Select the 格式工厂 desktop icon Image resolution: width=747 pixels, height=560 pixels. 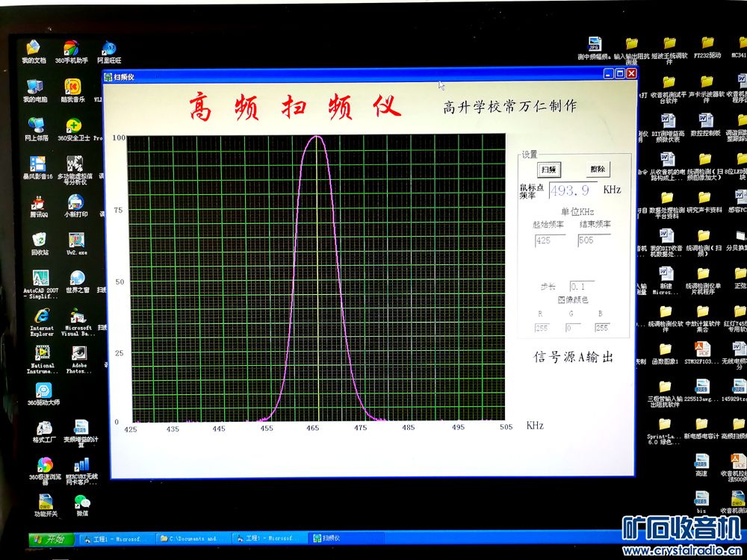(x=44, y=431)
